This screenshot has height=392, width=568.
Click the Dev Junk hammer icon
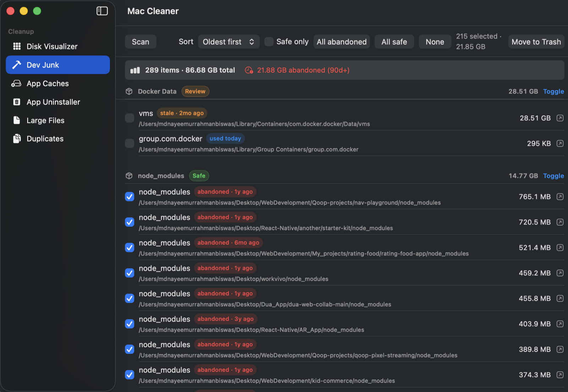(17, 65)
